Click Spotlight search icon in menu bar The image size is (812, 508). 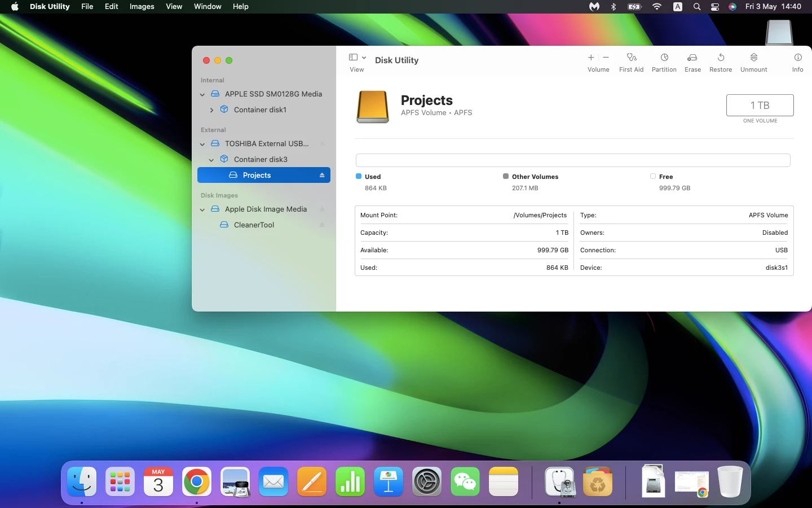[x=697, y=7]
